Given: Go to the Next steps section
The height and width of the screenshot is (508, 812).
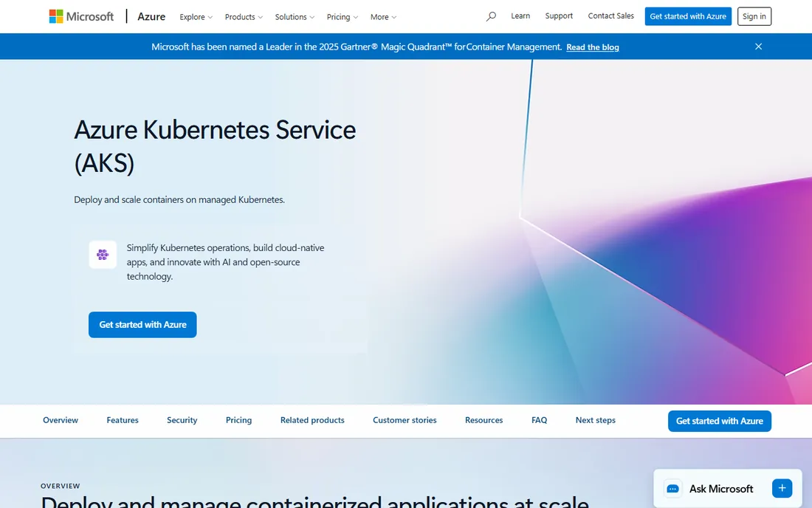Looking at the screenshot, I should 596,420.
